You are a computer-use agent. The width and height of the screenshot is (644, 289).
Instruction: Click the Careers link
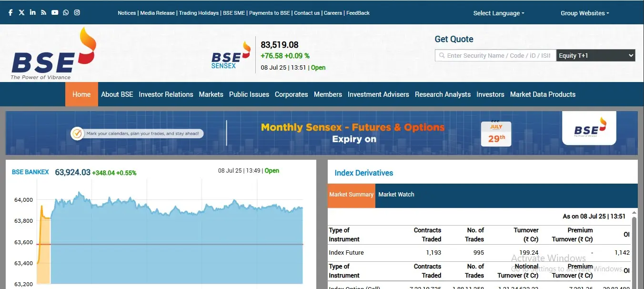pyautogui.click(x=333, y=13)
